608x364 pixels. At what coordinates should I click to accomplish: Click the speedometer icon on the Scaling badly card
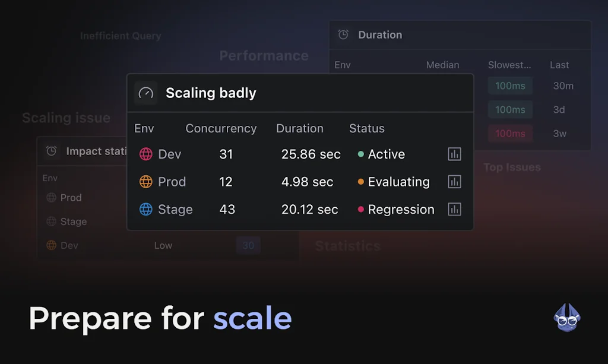click(x=145, y=93)
